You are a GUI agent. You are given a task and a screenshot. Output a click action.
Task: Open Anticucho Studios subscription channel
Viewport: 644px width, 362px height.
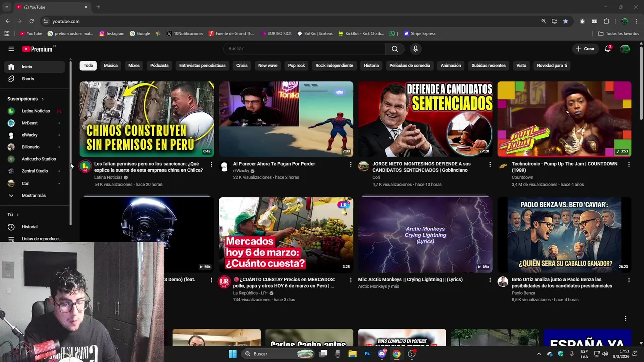click(x=35, y=159)
